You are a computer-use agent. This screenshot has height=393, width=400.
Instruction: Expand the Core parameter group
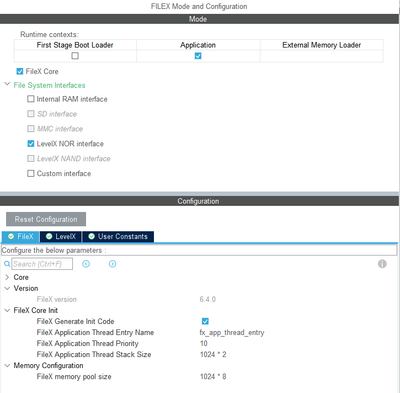pyautogui.click(x=7, y=277)
